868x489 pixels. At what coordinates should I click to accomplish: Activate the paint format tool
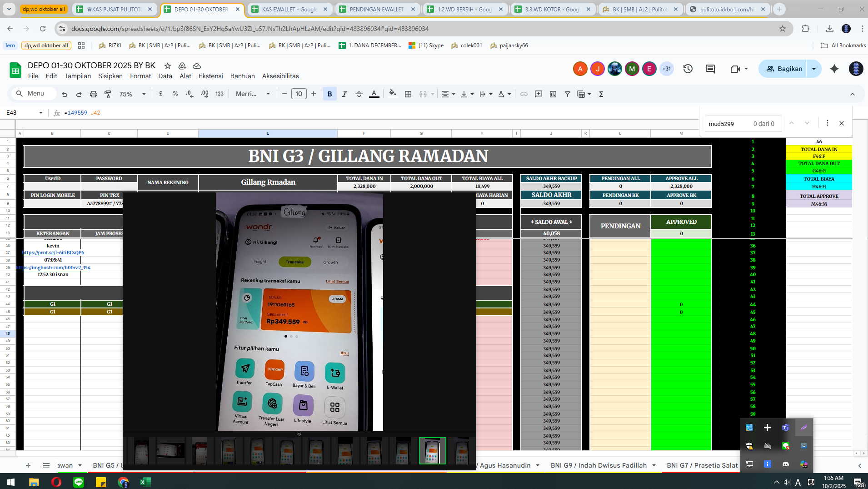108,94
